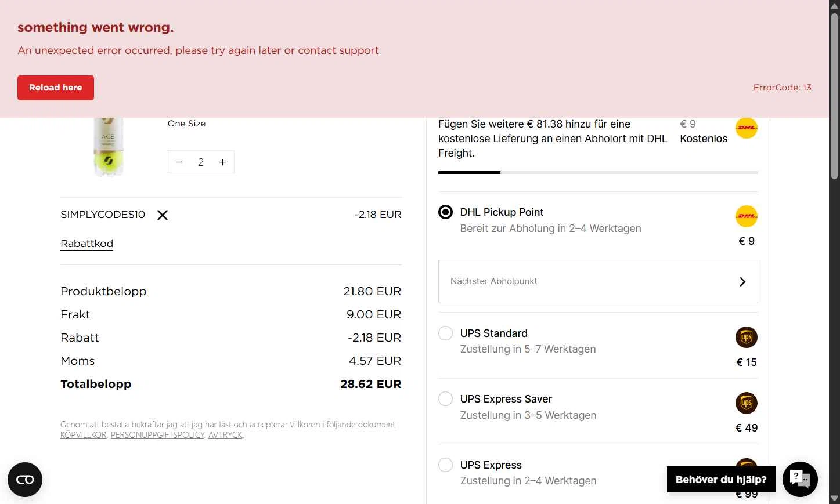
Task: Click the € 15 UPS Standard price
Action: click(747, 362)
